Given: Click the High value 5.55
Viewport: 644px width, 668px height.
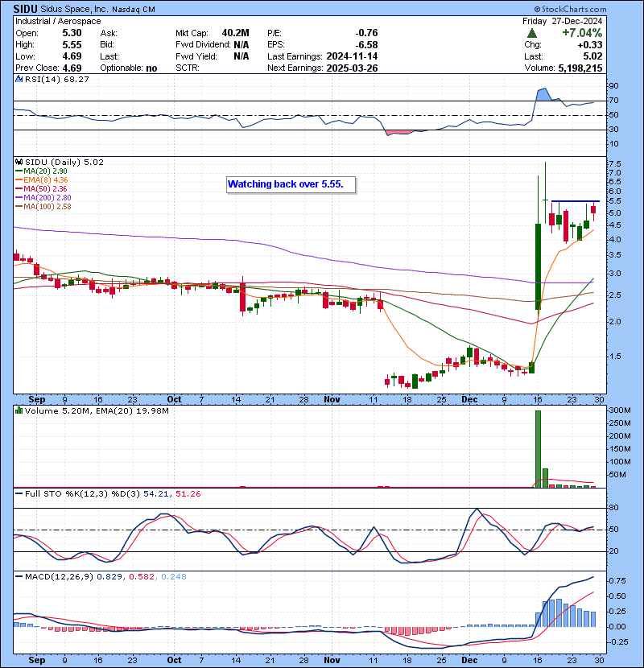Looking at the screenshot, I should [72, 45].
